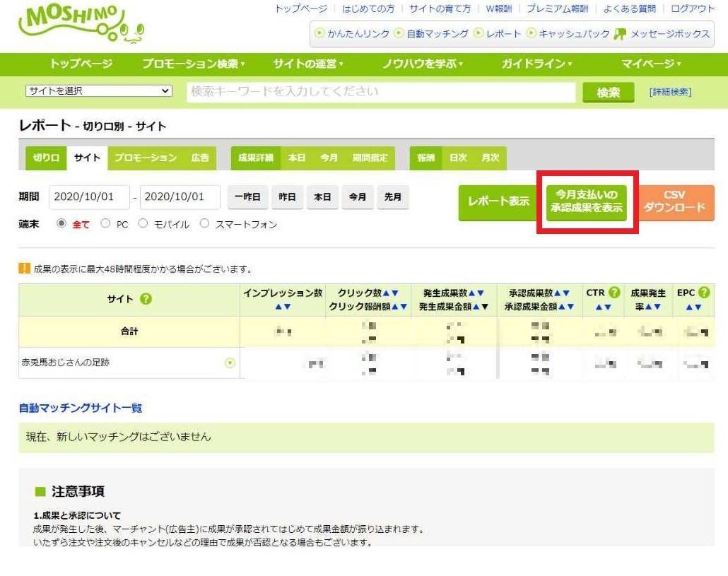The height and width of the screenshot is (576, 728).
Task: Sort インプレッション数 descending with down arrow
Action: coord(288,307)
